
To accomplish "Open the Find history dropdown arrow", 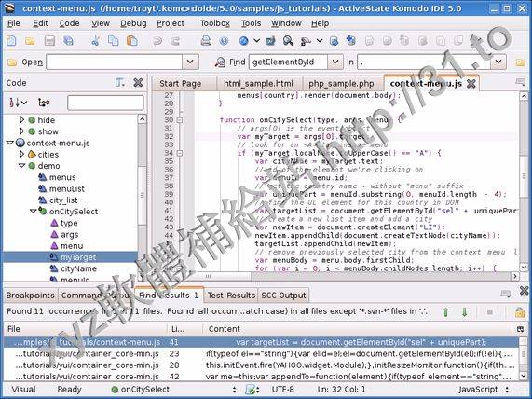I will (x=335, y=62).
